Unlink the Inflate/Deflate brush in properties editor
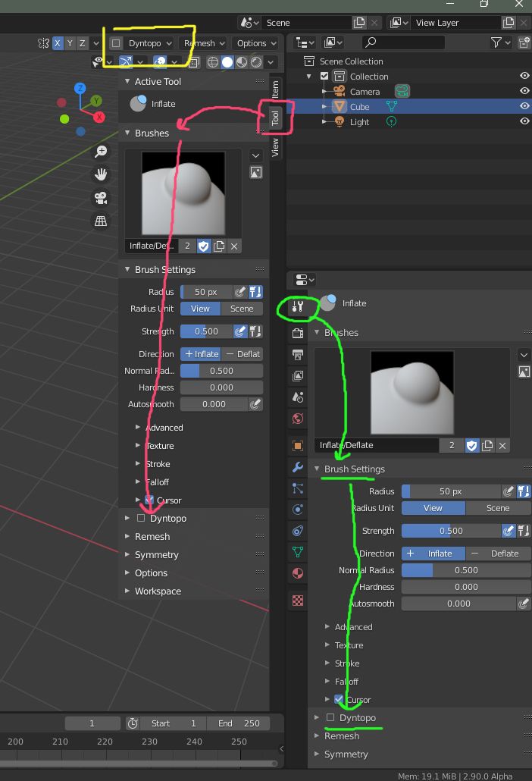This screenshot has height=781, width=532. (502, 446)
